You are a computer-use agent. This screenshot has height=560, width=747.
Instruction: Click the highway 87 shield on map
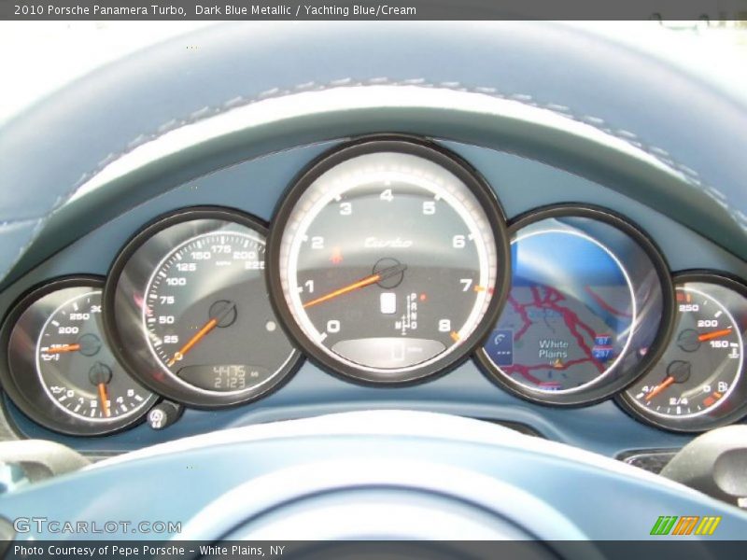pos(602,342)
